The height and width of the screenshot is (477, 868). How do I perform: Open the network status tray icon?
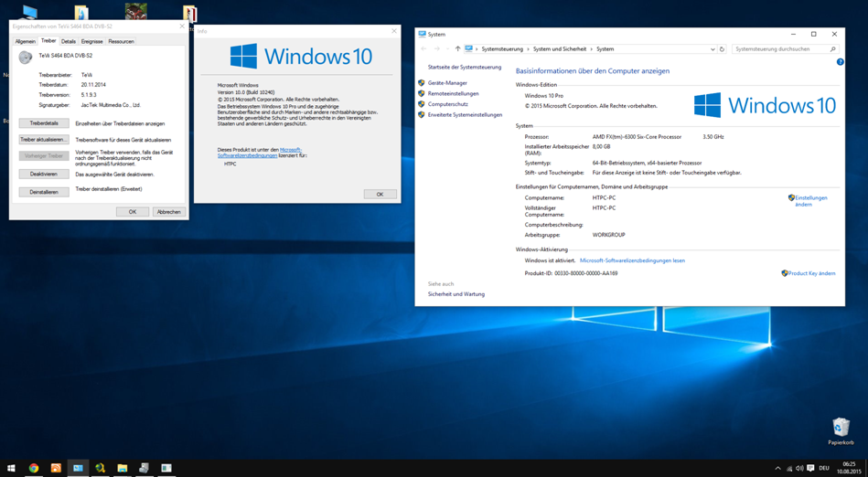(x=788, y=468)
